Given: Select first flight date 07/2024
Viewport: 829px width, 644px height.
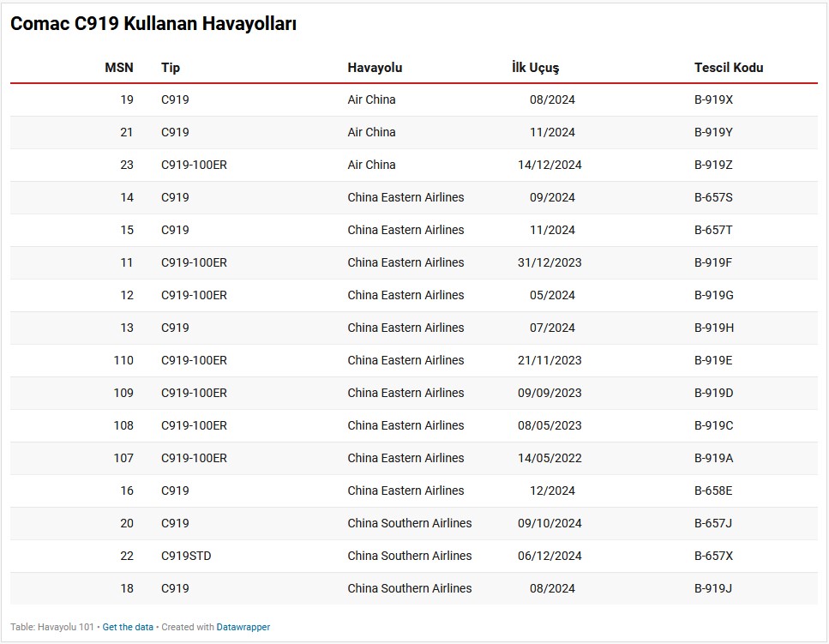Looking at the screenshot, I should pos(552,328).
